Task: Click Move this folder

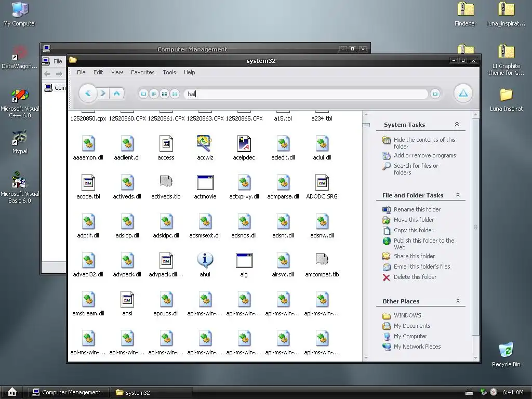Action: point(414,220)
